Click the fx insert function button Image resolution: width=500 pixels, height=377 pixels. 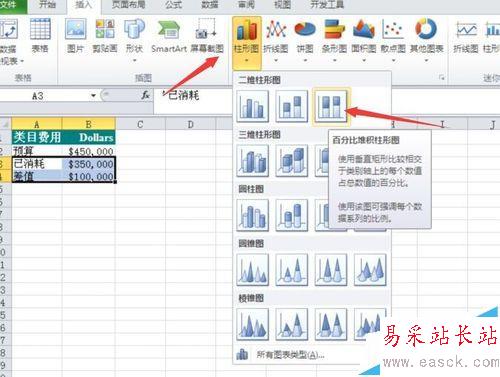(145, 96)
